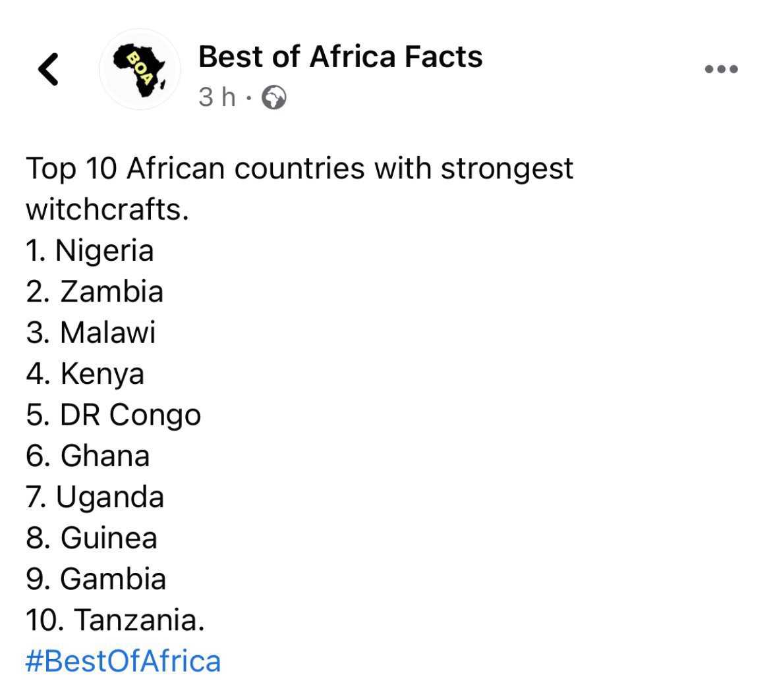Select the line 4. Kenya
The height and width of the screenshot is (700, 771).
pos(85,374)
